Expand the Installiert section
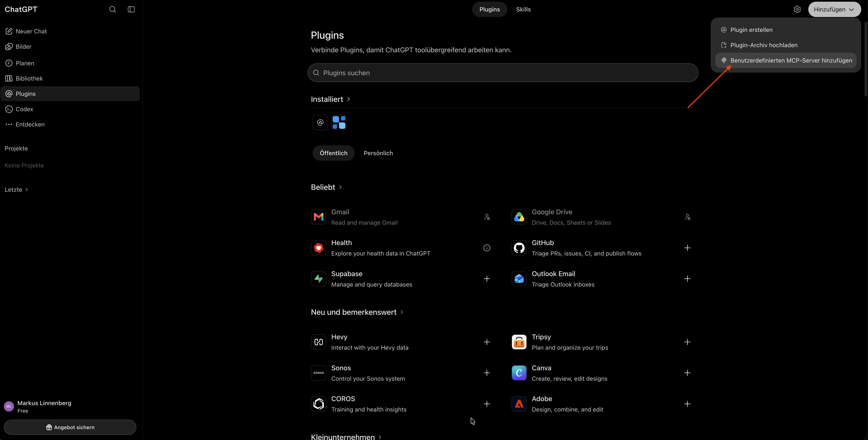868x440 pixels. [x=331, y=99]
